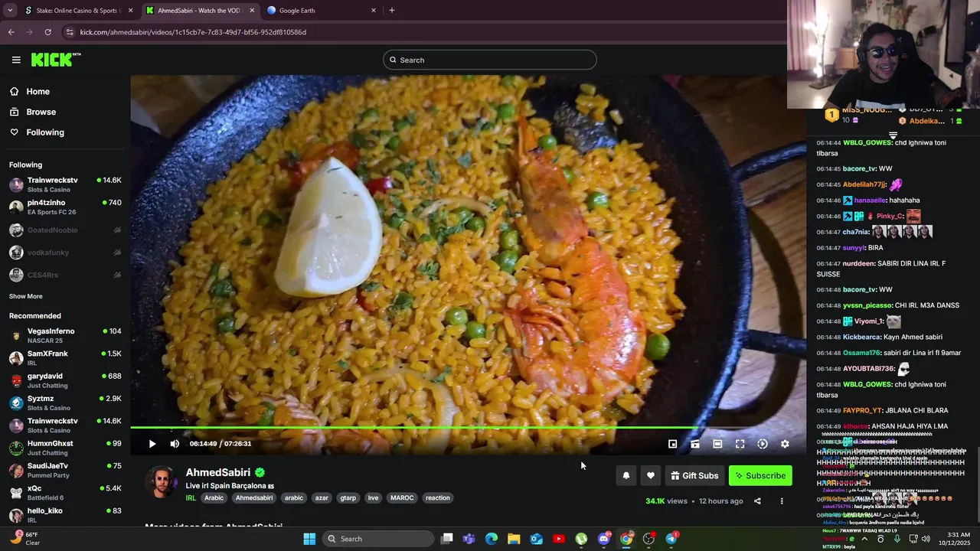Open CES4Rrs channel in sidebar
Image resolution: width=980 pixels, height=551 pixels.
coord(65,275)
